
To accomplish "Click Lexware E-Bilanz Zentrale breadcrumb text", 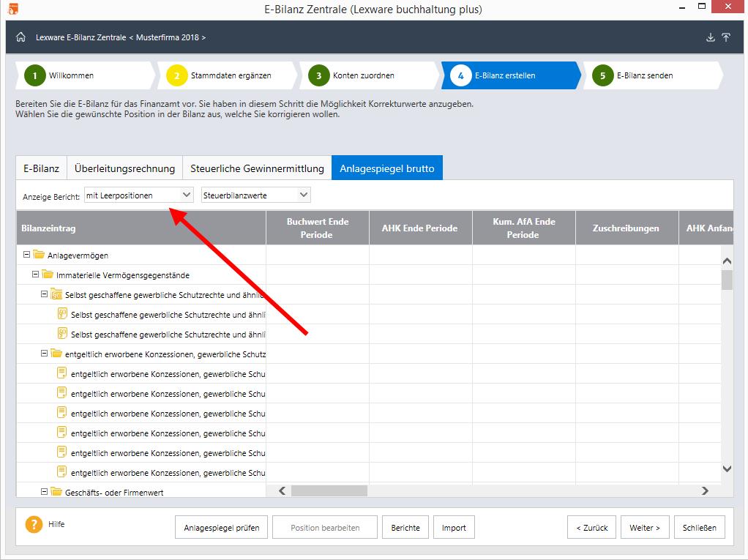I will [81, 37].
